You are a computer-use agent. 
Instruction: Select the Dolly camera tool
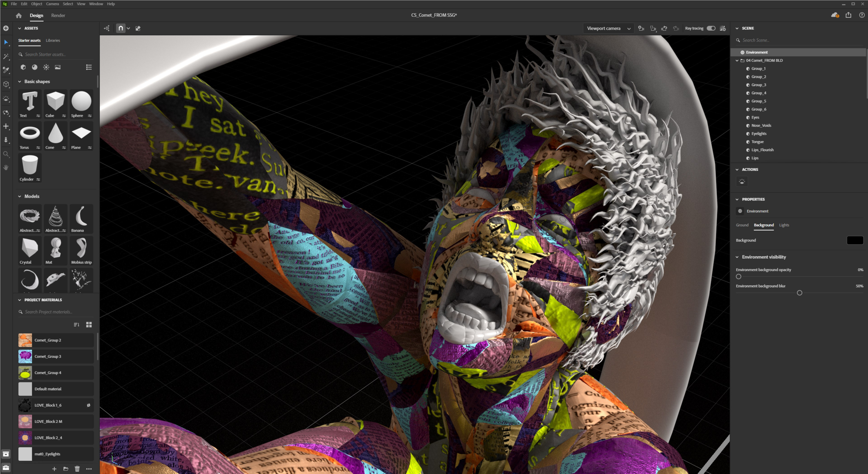(6, 140)
